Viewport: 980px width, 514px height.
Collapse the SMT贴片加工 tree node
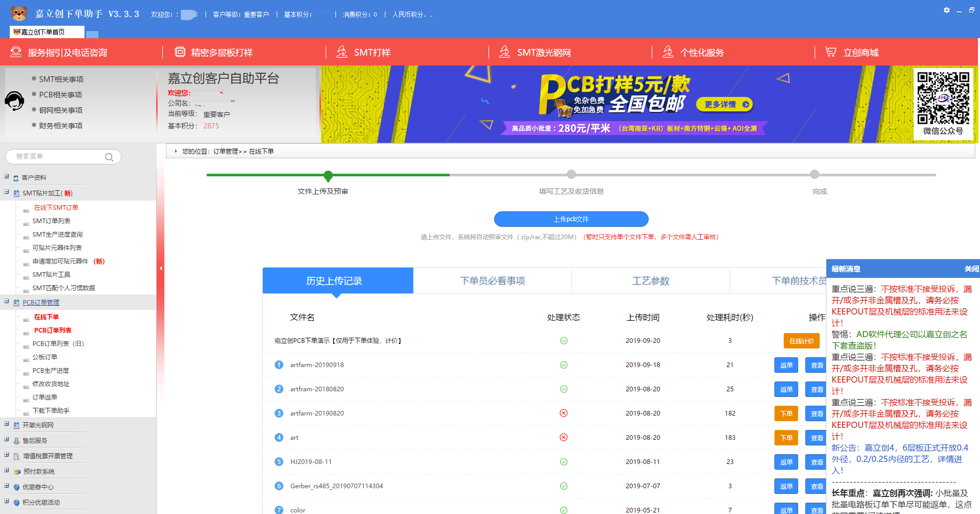6,192
